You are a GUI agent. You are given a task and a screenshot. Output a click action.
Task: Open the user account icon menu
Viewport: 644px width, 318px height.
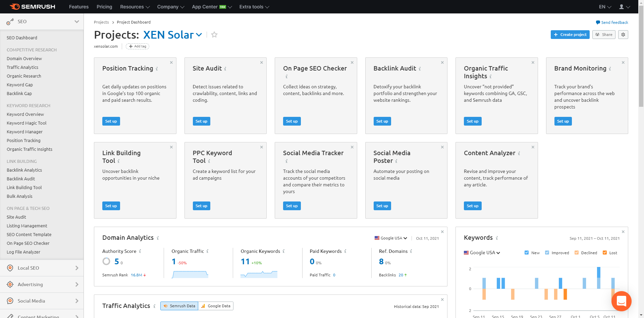(x=624, y=7)
